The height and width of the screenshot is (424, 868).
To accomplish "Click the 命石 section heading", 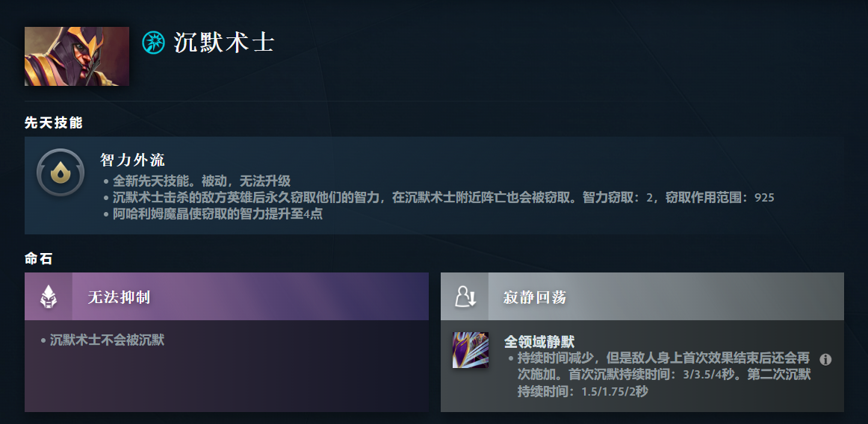I will (x=39, y=258).
